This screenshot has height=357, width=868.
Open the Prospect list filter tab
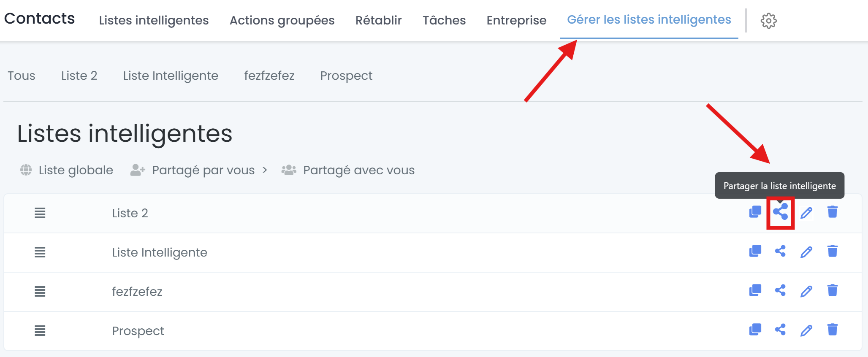tap(346, 76)
